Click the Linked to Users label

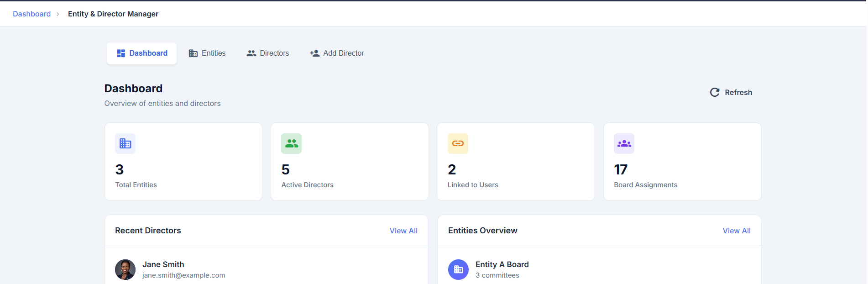473,185
